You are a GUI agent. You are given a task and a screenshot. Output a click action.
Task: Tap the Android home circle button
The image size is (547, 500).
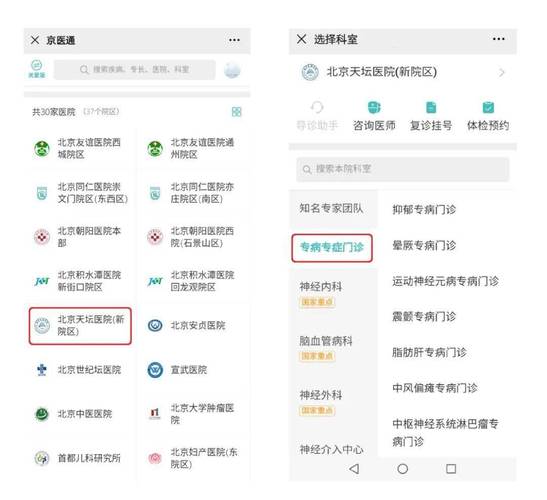pyautogui.click(x=403, y=469)
